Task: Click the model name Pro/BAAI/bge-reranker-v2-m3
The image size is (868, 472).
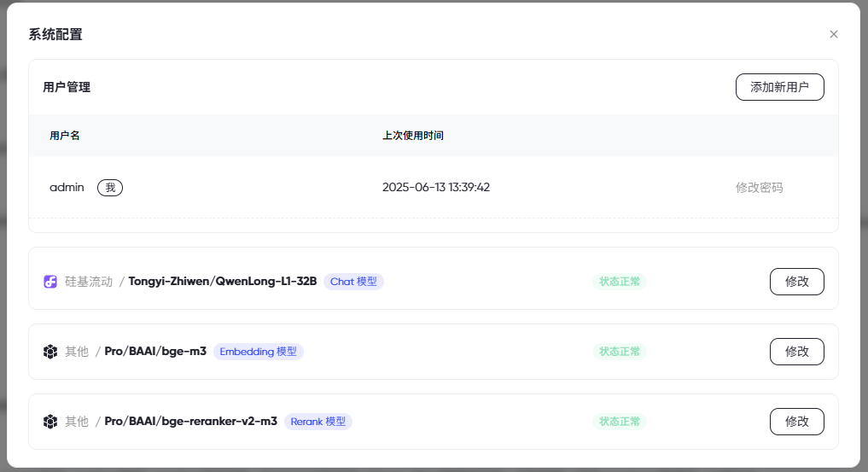Action: (191, 422)
